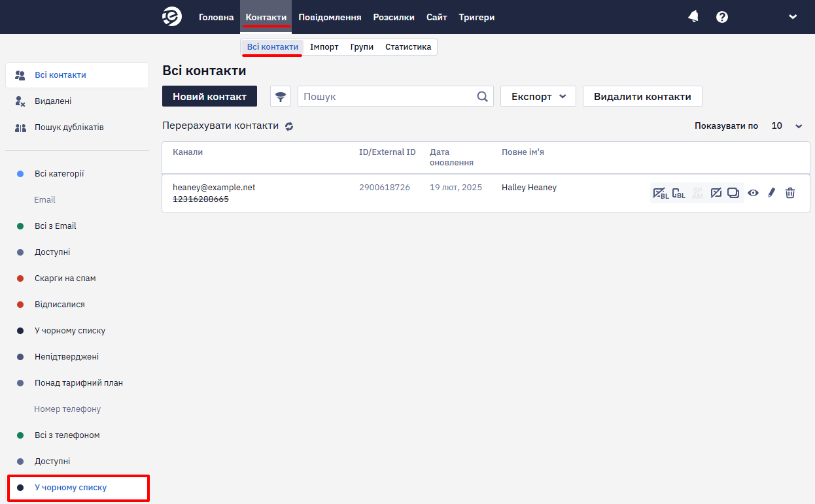815x504 pixels.
Task: Click Видалити контакти button
Action: pyautogui.click(x=642, y=96)
